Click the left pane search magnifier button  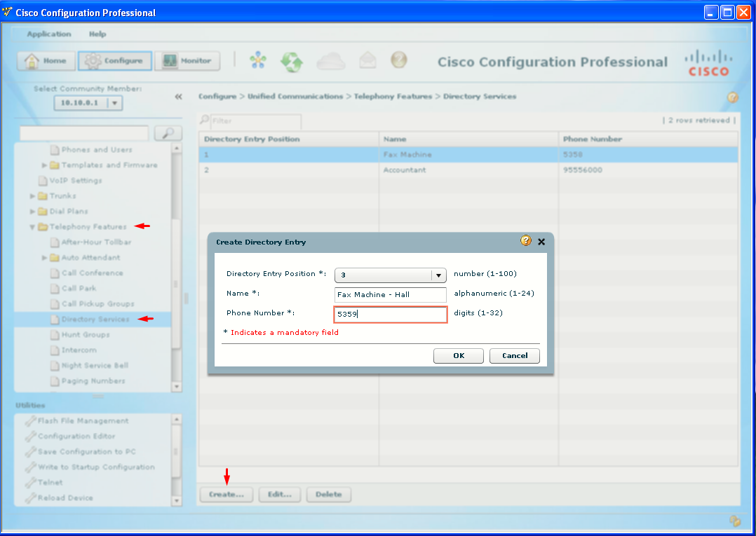click(168, 133)
